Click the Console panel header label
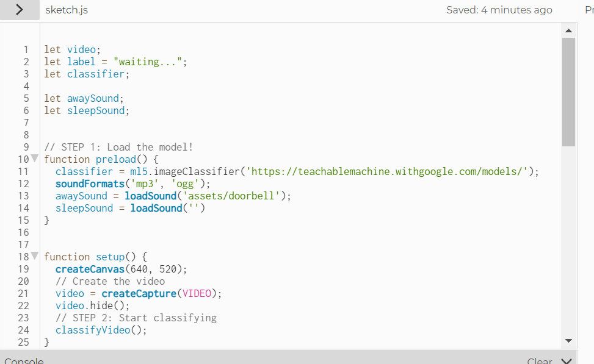The width and height of the screenshot is (594, 364). [x=24, y=361]
